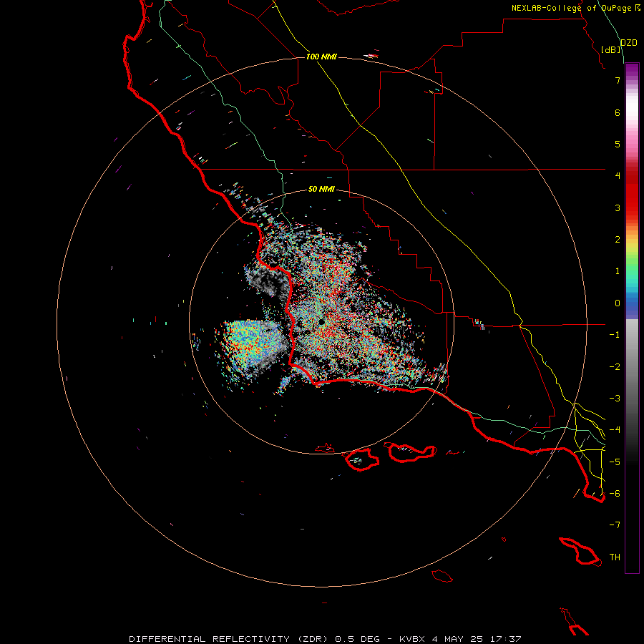
Task: Click the DIFFERENTIAL REFLECTIVITY (ZDR) title text
Action: click(x=228, y=639)
